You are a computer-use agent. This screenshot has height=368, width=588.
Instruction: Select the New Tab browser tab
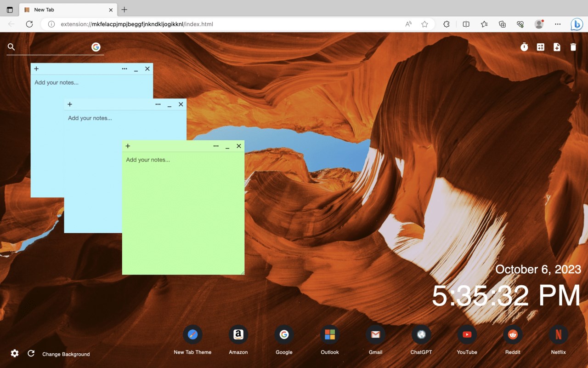[x=68, y=10]
